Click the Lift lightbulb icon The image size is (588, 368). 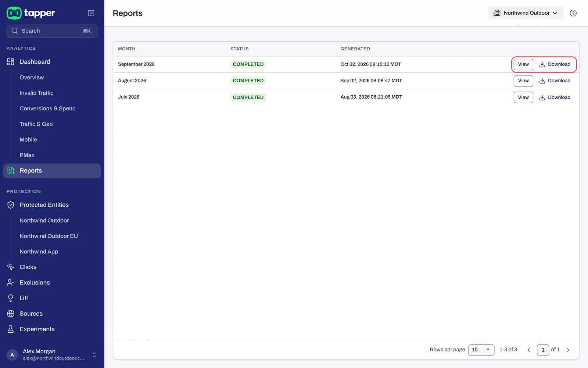(11, 298)
